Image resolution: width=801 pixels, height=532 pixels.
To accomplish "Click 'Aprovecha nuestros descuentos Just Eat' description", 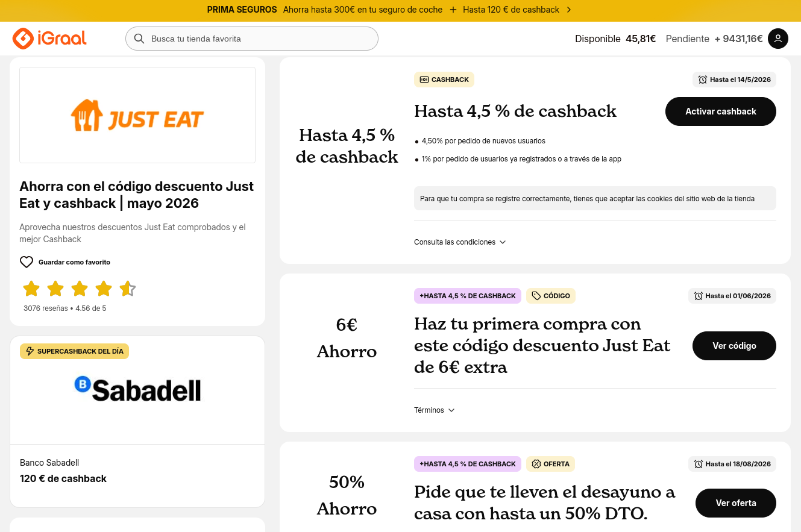I will click(133, 233).
